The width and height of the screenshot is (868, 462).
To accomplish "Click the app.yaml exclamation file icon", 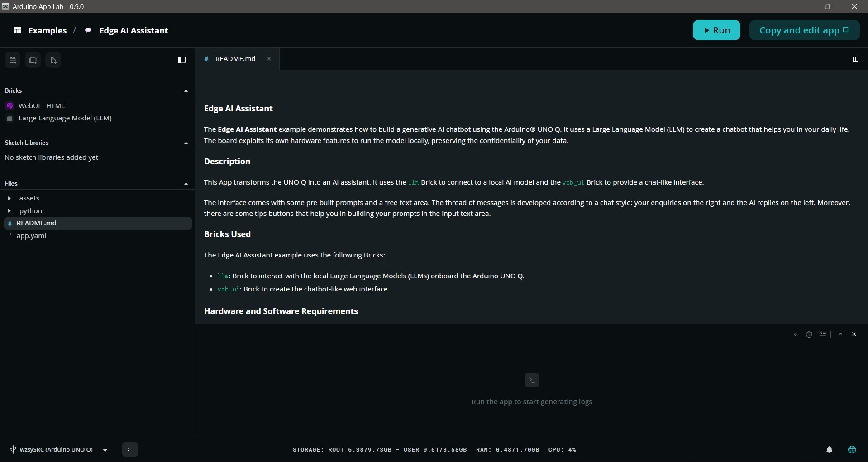I will (10, 236).
